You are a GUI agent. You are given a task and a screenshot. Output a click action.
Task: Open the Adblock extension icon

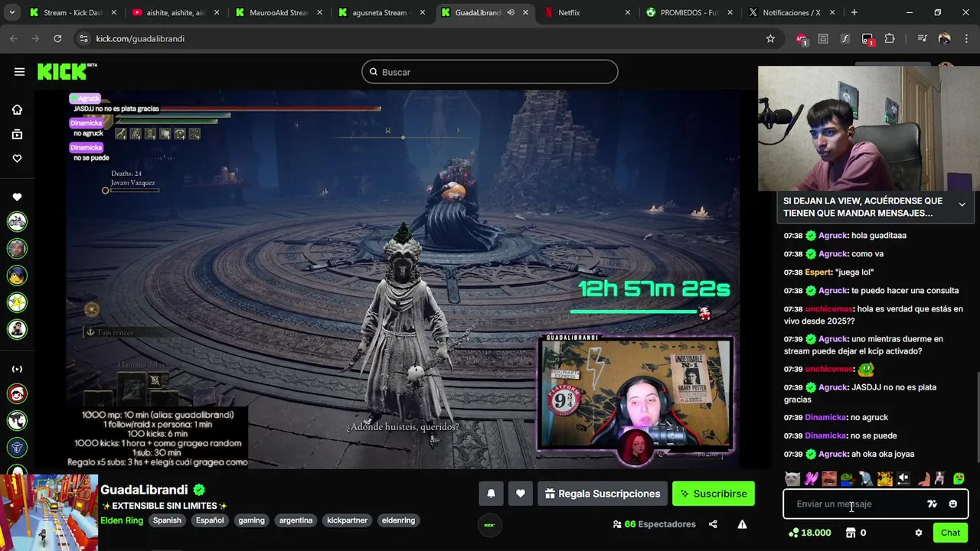point(801,38)
